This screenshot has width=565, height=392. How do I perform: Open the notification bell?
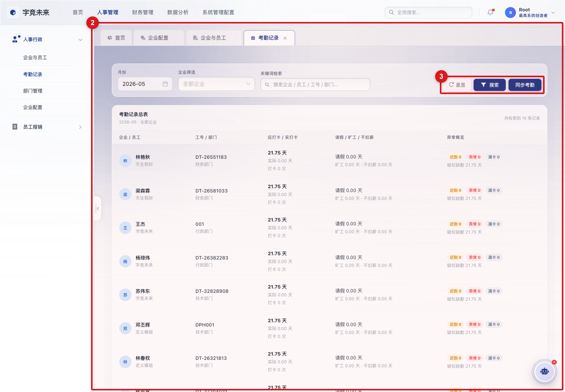point(490,13)
